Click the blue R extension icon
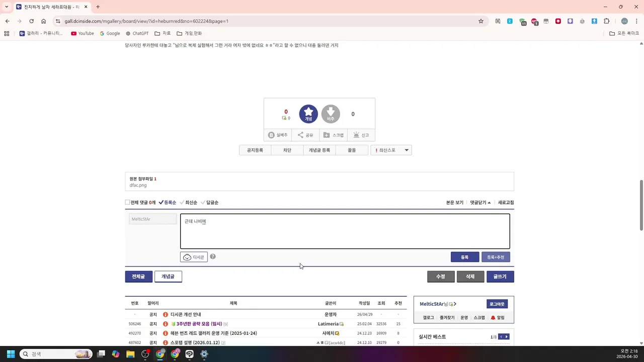 click(510, 21)
